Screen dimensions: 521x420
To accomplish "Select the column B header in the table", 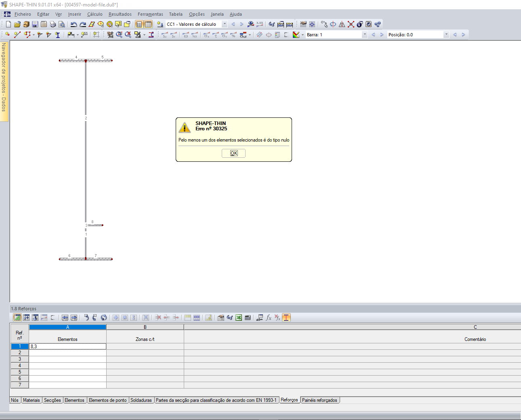I will [x=145, y=327].
